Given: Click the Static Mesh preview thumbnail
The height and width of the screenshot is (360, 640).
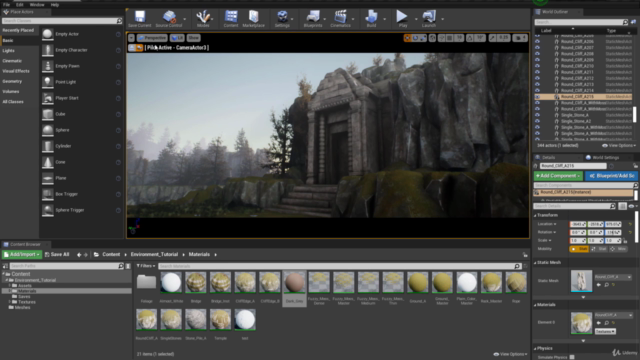Looking at the screenshot, I should [581, 281].
